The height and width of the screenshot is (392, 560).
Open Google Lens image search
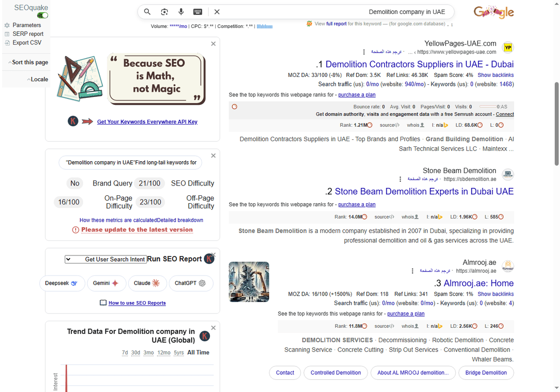tap(164, 12)
